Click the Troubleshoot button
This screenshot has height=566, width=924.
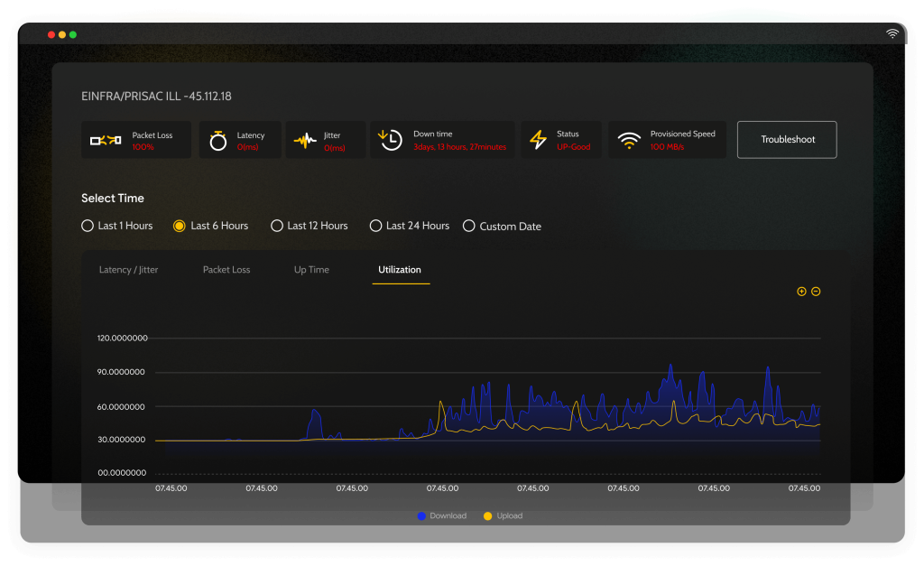pyautogui.click(x=786, y=139)
